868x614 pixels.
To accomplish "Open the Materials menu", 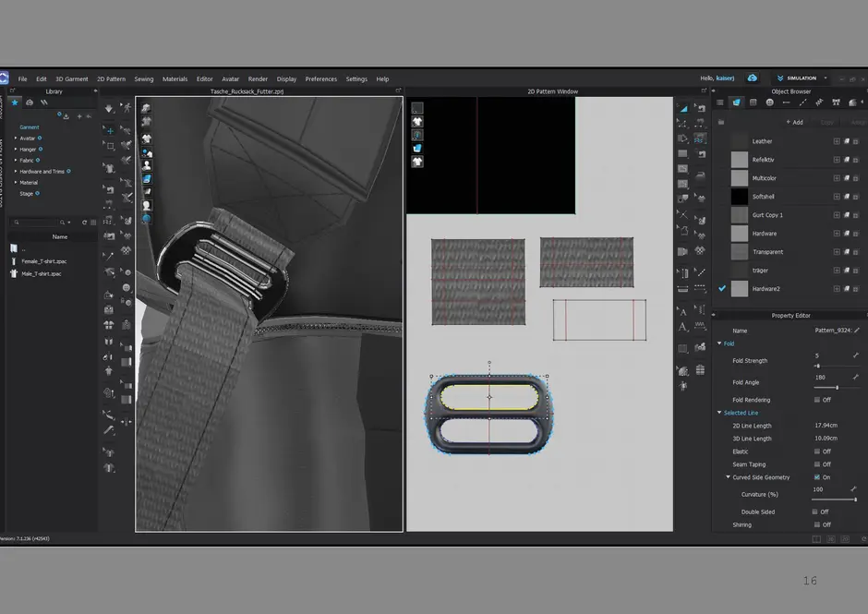I will [x=175, y=79].
